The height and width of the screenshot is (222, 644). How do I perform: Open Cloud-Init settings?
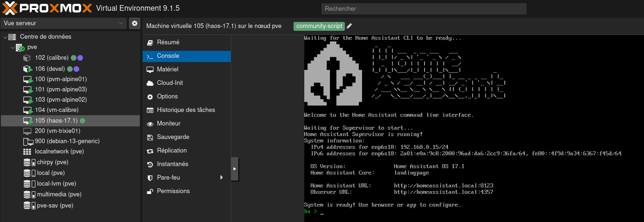tap(170, 83)
